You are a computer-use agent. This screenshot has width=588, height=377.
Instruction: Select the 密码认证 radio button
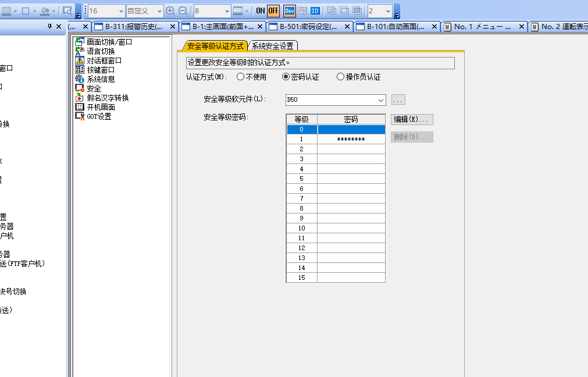point(286,77)
